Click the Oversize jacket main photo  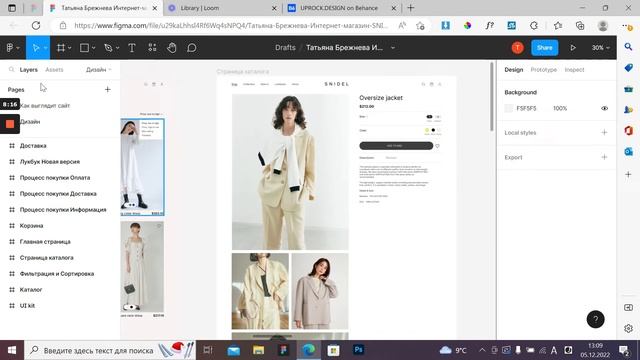[x=290, y=171]
